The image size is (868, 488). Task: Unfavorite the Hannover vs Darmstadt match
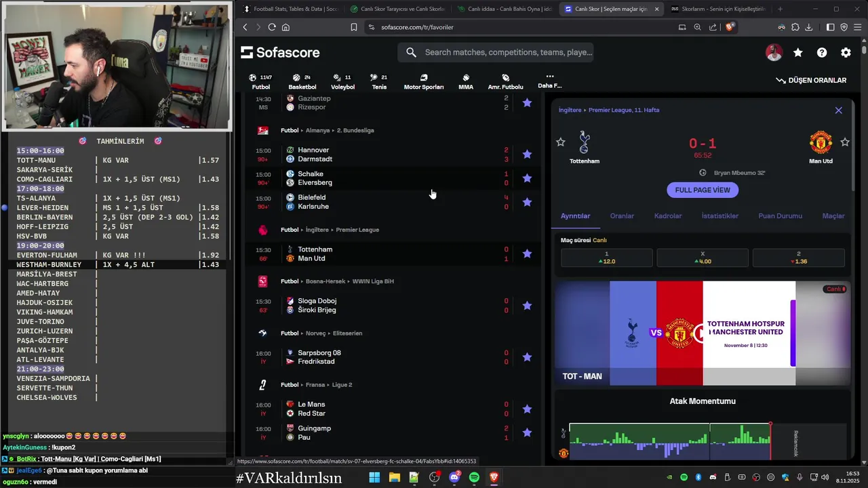point(527,155)
